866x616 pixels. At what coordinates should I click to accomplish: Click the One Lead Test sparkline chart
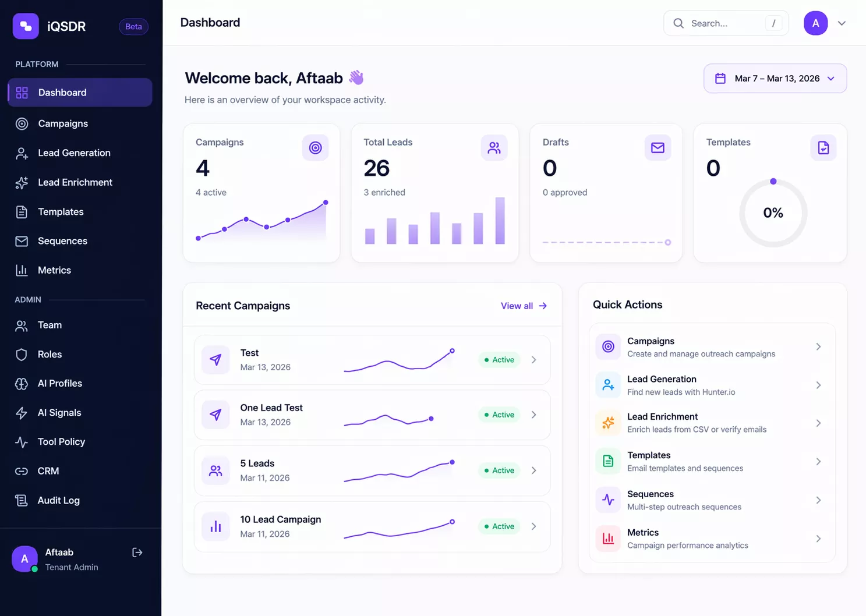coord(389,419)
